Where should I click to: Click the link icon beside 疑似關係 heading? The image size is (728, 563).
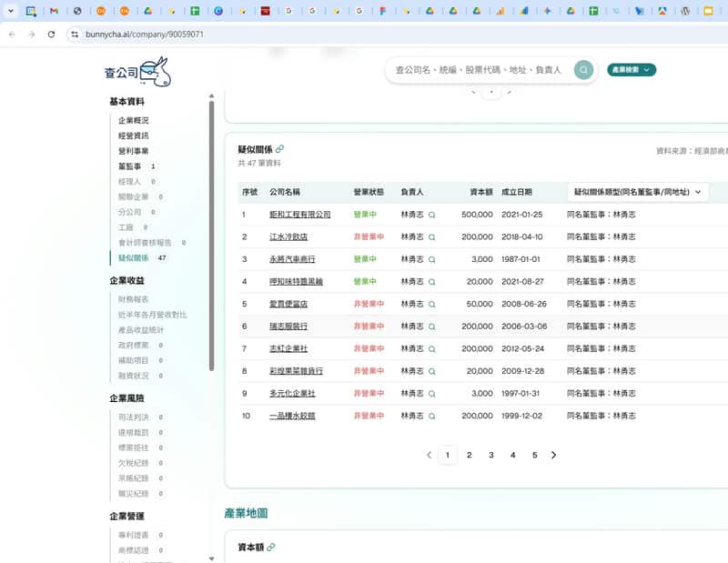[x=279, y=148]
